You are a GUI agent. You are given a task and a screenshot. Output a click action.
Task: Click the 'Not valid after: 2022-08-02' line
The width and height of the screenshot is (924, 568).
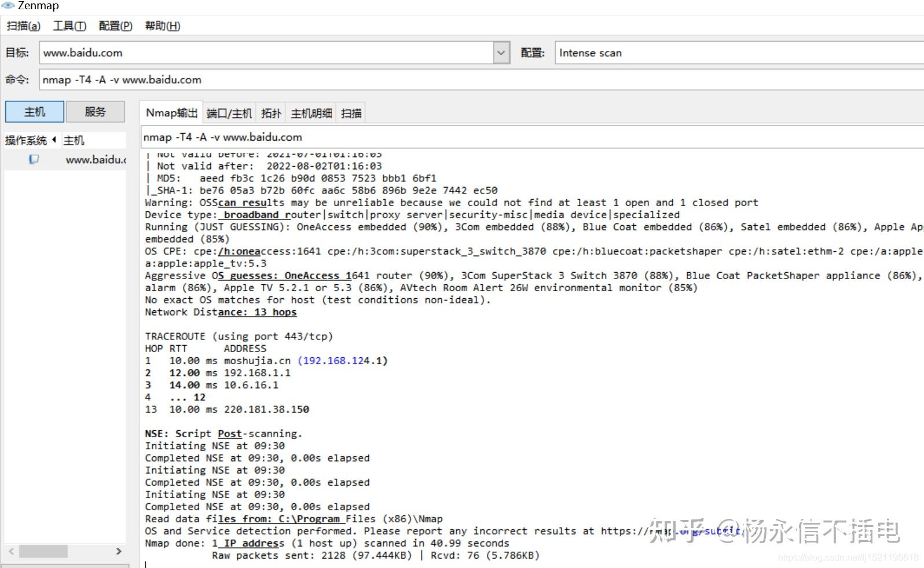(x=265, y=166)
